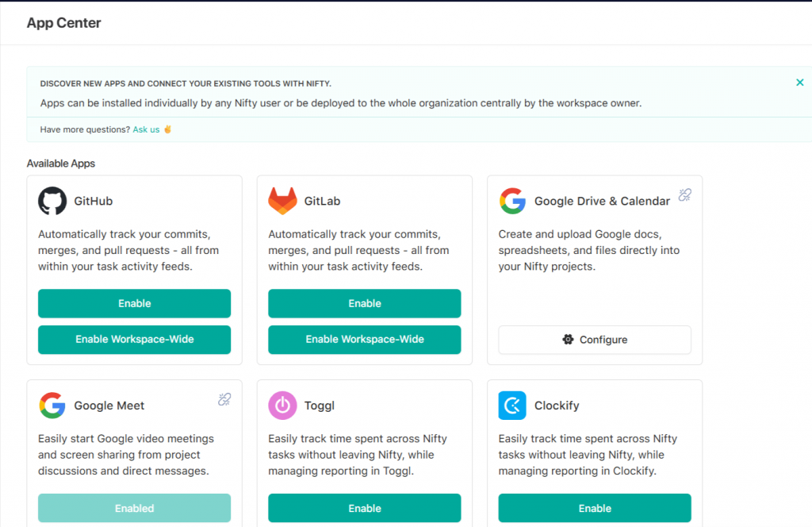Click the Clockify description text
This screenshot has height=527, width=812.
pos(588,455)
